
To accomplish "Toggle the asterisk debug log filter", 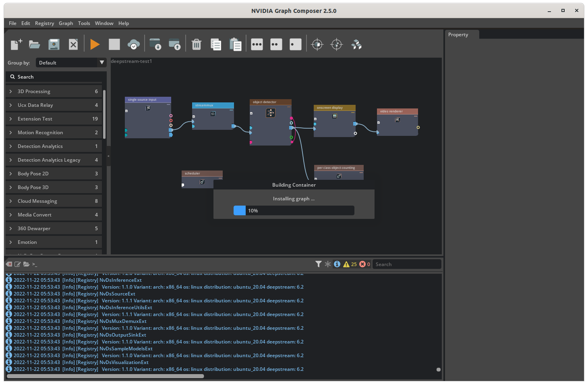I will pos(328,264).
